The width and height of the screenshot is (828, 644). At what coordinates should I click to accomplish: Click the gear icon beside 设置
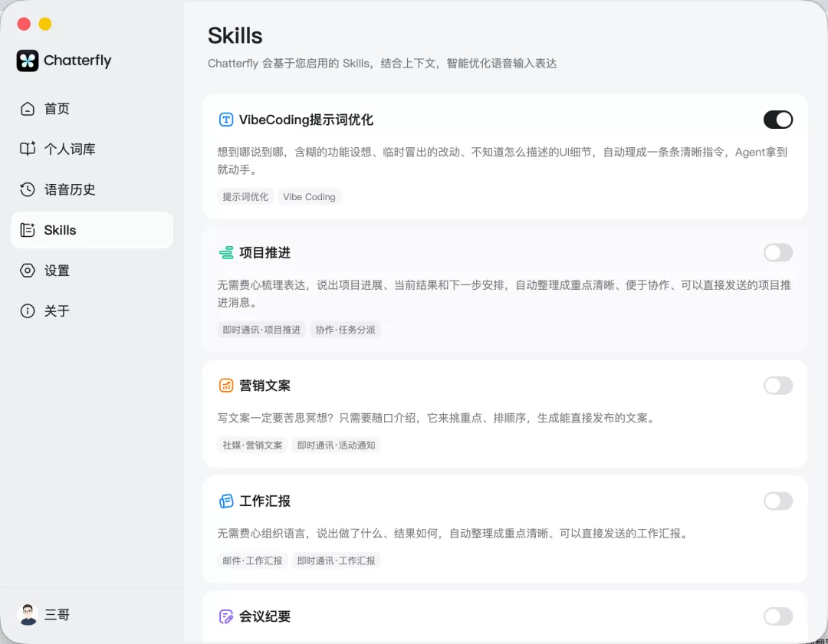[28, 271]
